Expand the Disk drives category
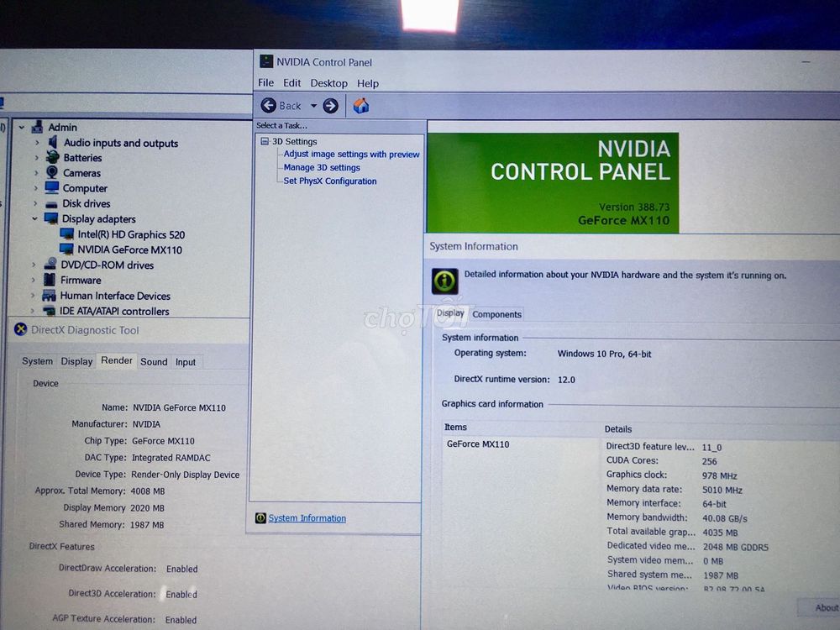This screenshot has width=840, height=630. tap(35, 203)
